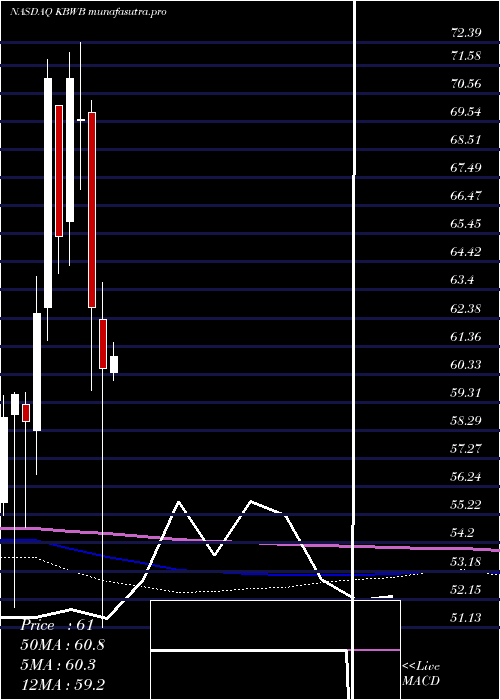Image resolution: width=500 pixels, height=700 pixels.
Task: Select the 71.58 price axis label
Action: [466, 56]
